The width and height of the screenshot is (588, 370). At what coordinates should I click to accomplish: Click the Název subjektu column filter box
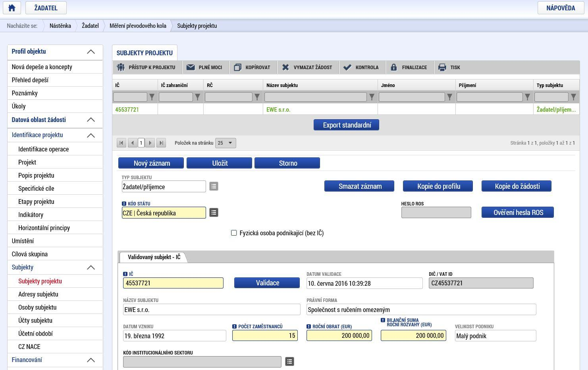pos(316,97)
